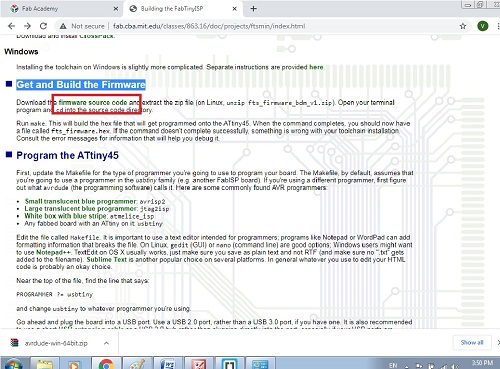This screenshot has height=369, width=500.
Task: Open the green V profile avatar
Action: (482, 26)
